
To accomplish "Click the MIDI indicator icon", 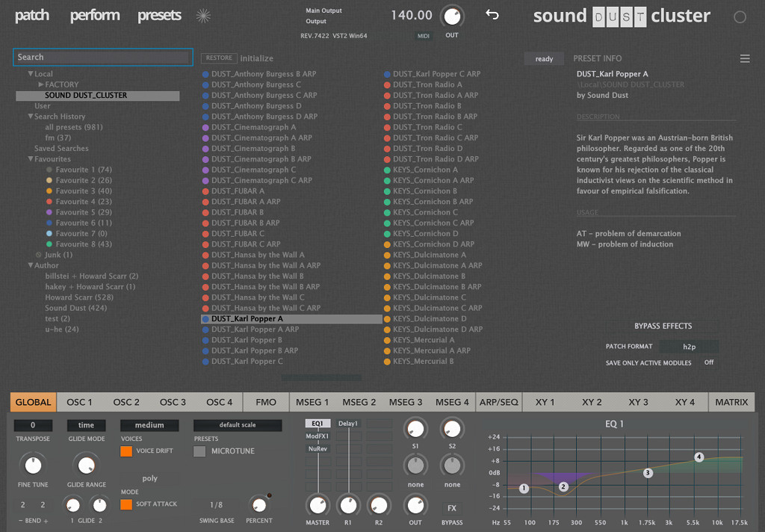I will coord(424,35).
